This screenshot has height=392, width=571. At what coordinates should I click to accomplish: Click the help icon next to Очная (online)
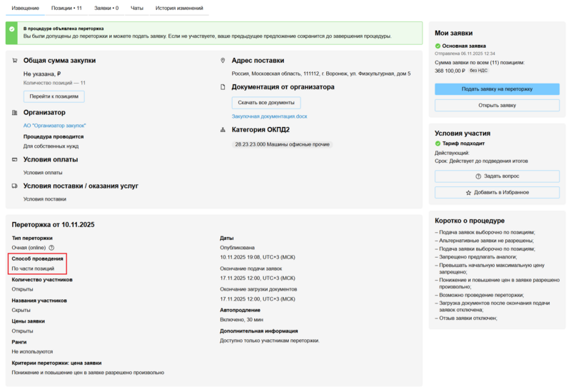[x=51, y=247]
